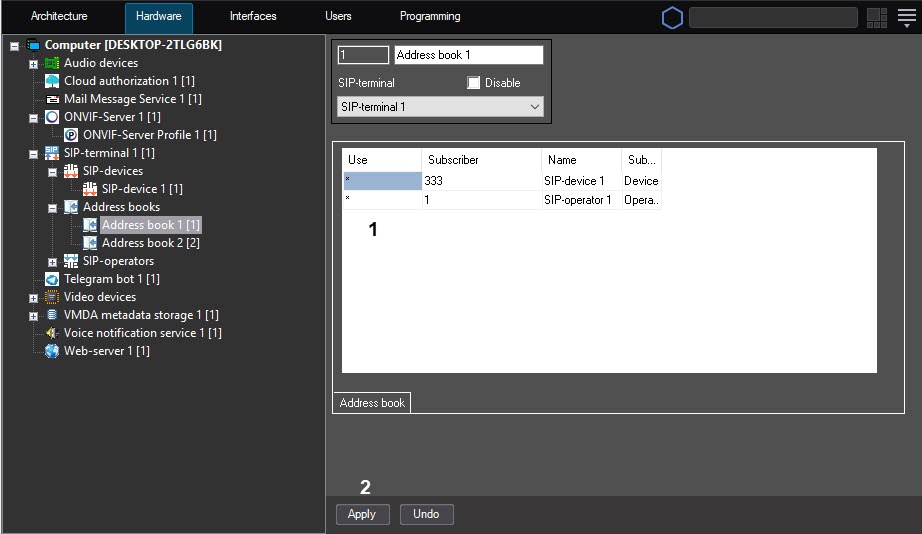Expand the SIP-operators tree node
This screenshot has height=534, width=922.
[52, 262]
